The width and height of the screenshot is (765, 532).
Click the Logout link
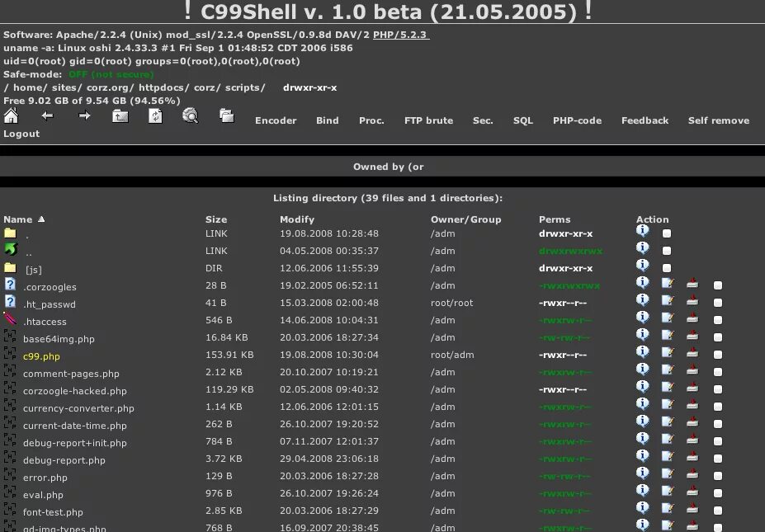[x=21, y=134]
